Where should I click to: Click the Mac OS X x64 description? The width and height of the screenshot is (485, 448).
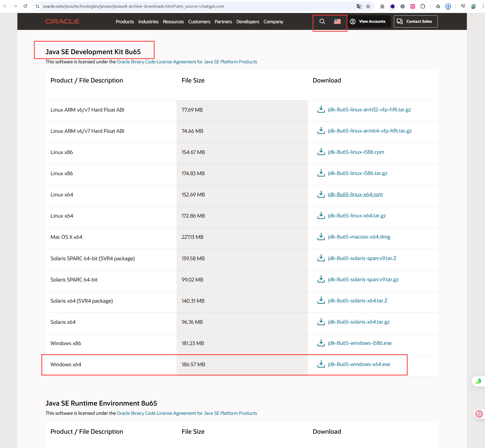coord(66,237)
